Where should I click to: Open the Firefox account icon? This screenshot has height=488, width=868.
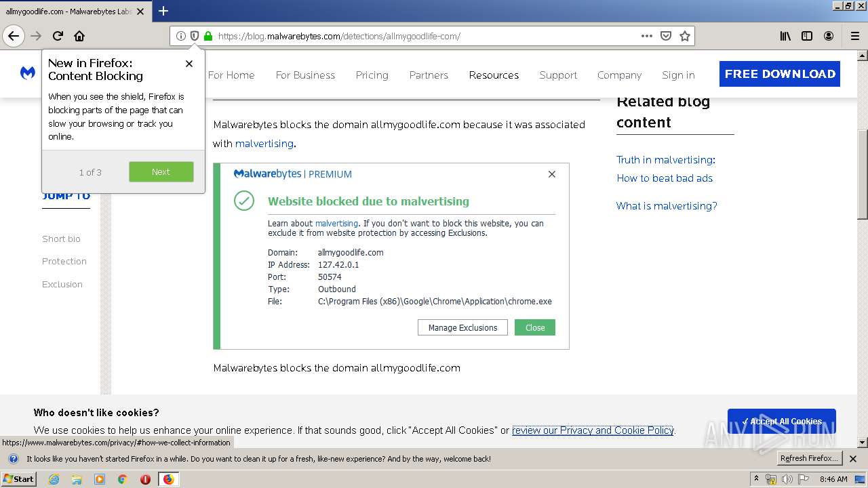pyautogui.click(x=829, y=36)
